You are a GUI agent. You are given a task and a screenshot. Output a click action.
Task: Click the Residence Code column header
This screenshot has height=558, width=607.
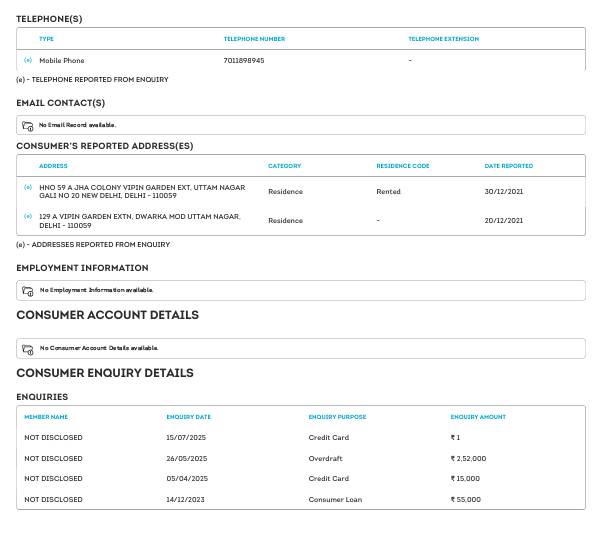[x=402, y=166]
